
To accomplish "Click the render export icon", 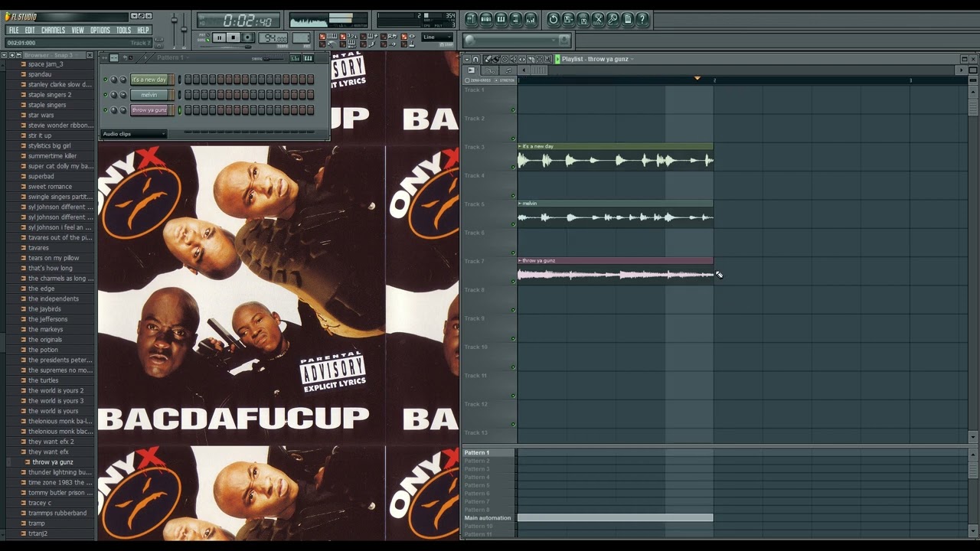I will pyautogui.click(x=583, y=19).
